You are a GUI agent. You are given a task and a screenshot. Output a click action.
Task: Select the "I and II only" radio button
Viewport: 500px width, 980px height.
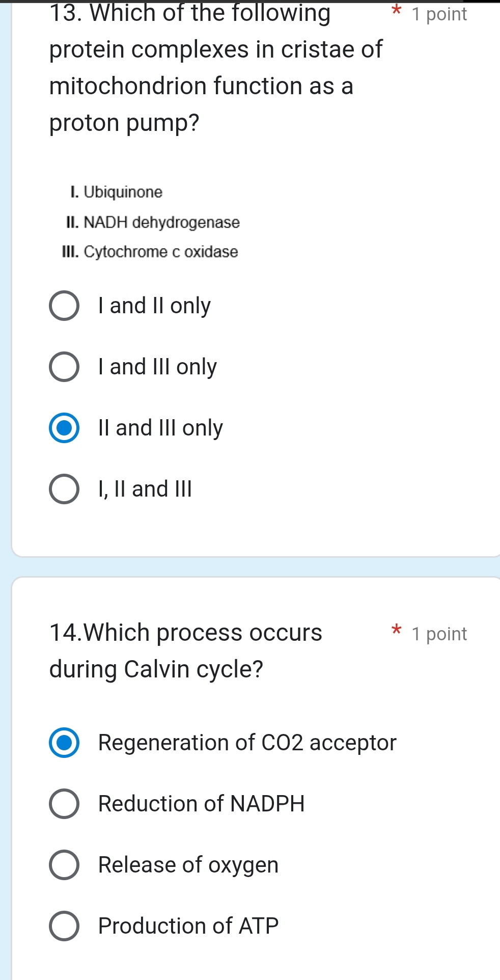[x=64, y=306]
